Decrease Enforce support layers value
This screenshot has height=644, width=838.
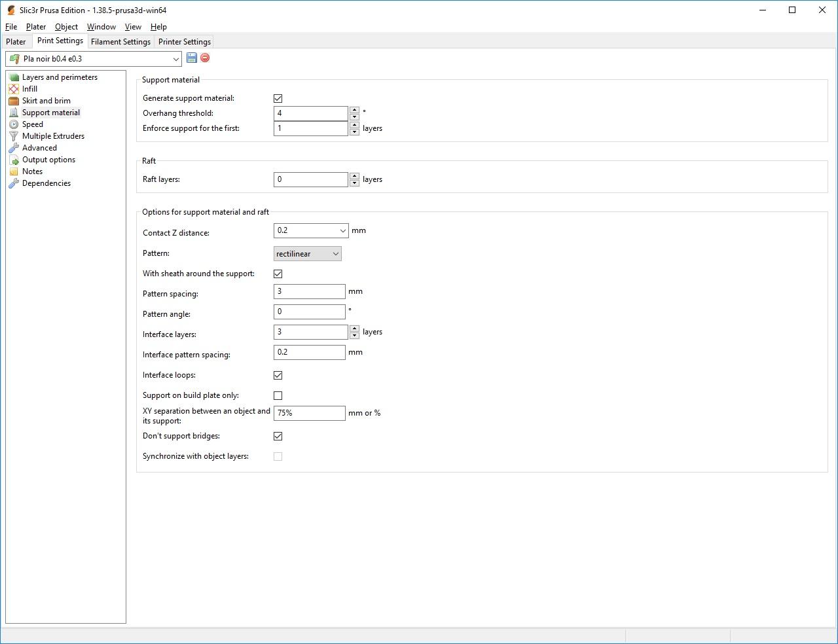tap(354, 132)
